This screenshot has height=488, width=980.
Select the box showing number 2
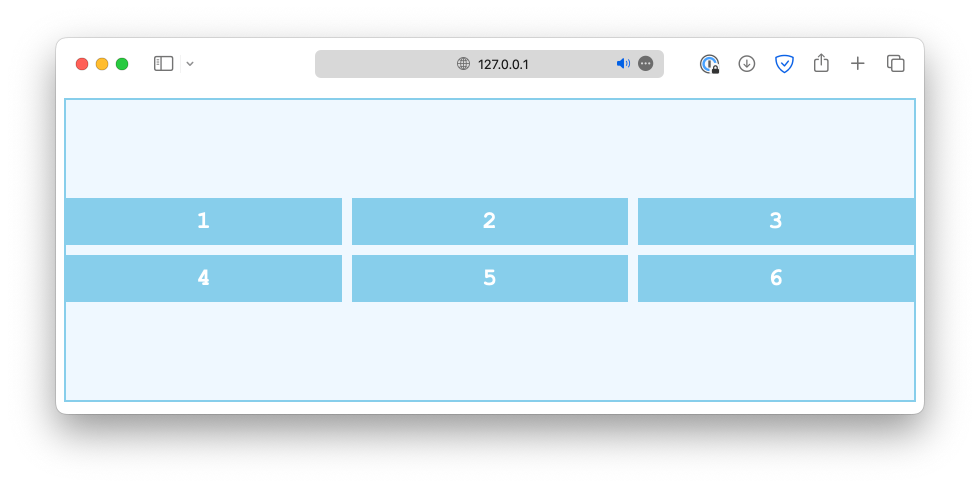(x=489, y=220)
